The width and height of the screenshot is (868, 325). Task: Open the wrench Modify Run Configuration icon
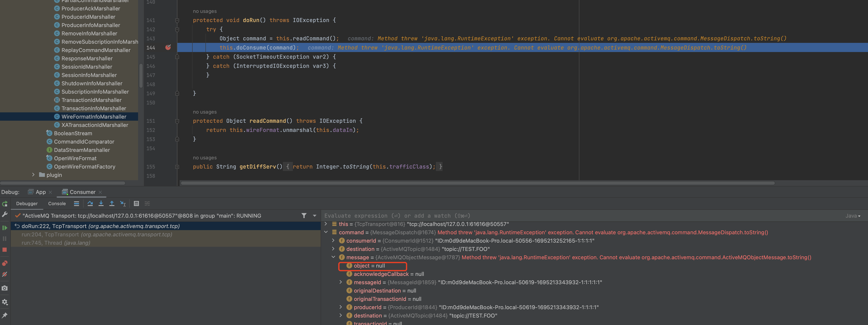(x=5, y=215)
